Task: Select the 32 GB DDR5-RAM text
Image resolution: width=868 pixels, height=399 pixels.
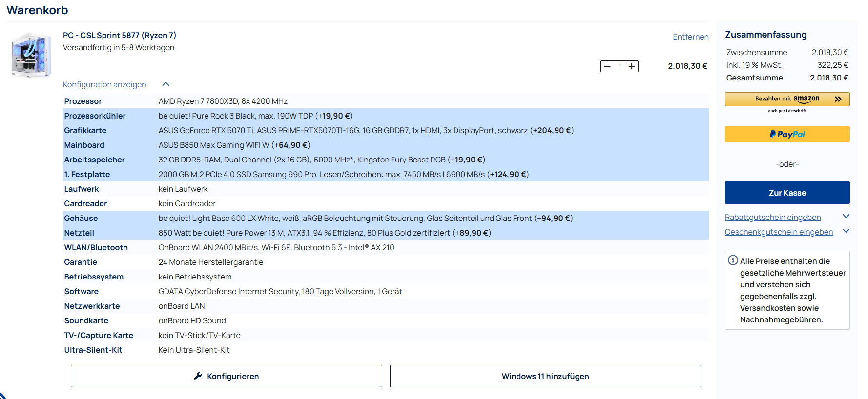Action: pyautogui.click(x=322, y=160)
